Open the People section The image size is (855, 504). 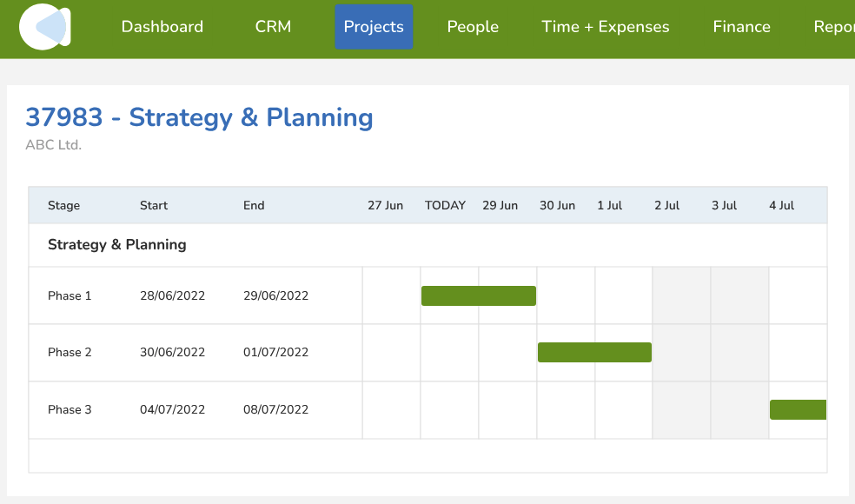(x=473, y=27)
